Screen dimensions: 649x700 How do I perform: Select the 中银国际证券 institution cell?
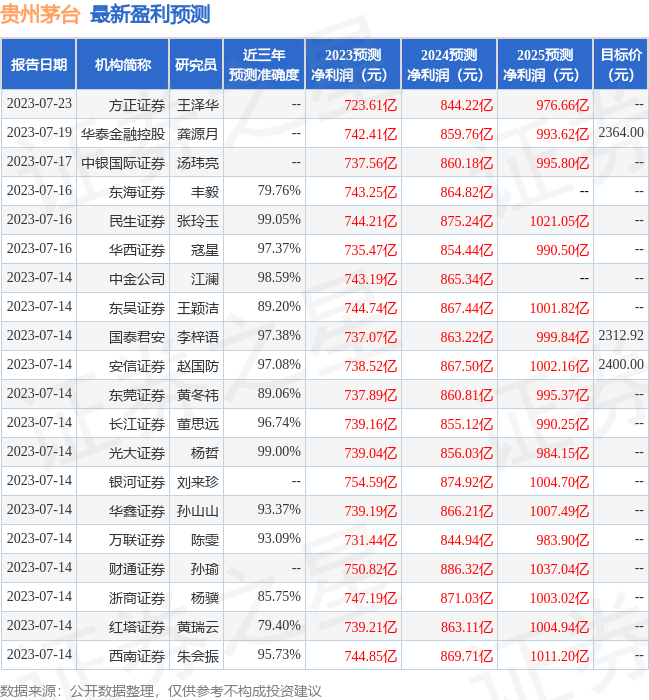coord(123,163)
